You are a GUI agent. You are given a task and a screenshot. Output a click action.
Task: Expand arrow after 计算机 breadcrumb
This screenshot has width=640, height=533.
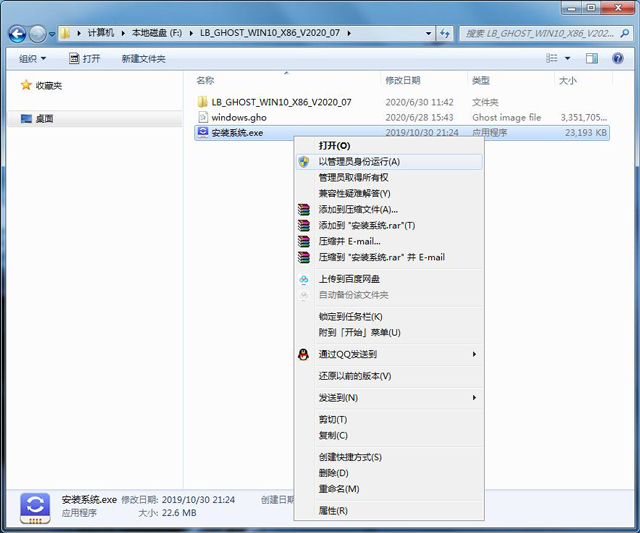123,33
